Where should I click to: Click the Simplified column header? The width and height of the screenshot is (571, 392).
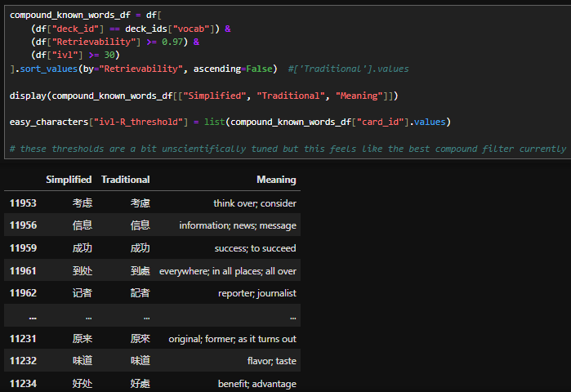click(69, 180)
